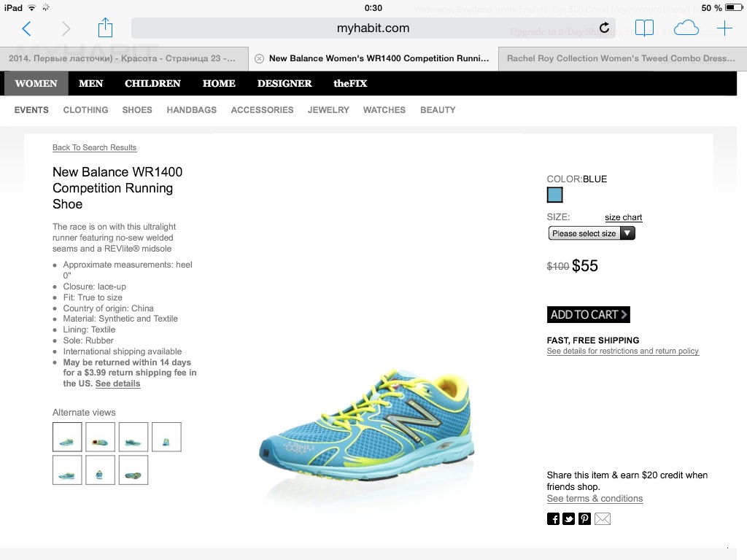This screenshot has width=747, height=560.
Task: Share item via email envelope icon
Action: [602, 518]
